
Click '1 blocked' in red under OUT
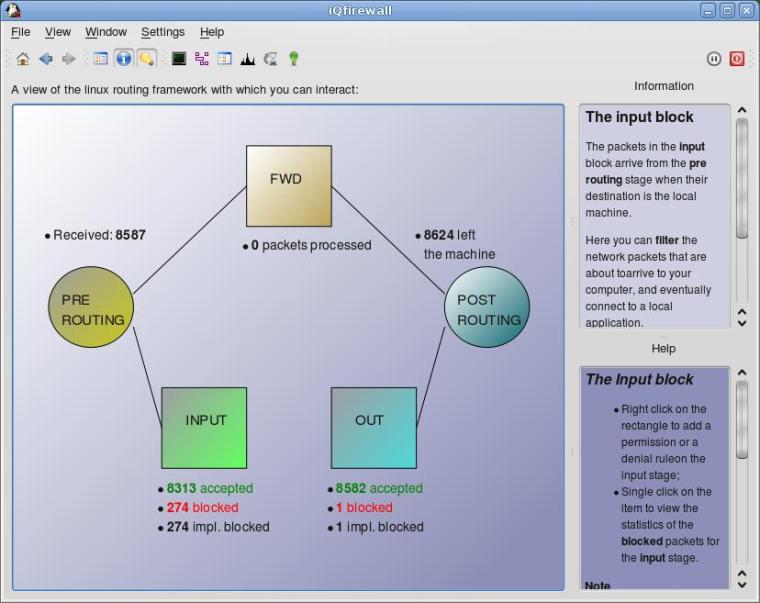[364, 508]
